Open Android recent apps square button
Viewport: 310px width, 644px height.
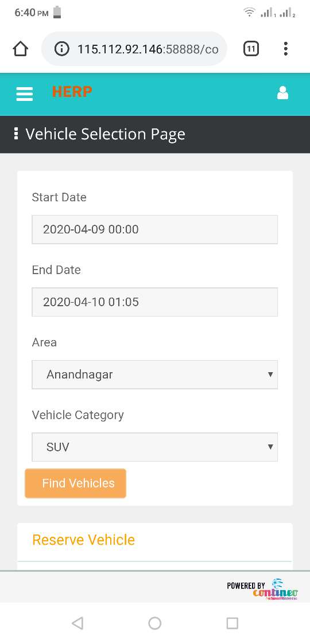tap(232, 623)
